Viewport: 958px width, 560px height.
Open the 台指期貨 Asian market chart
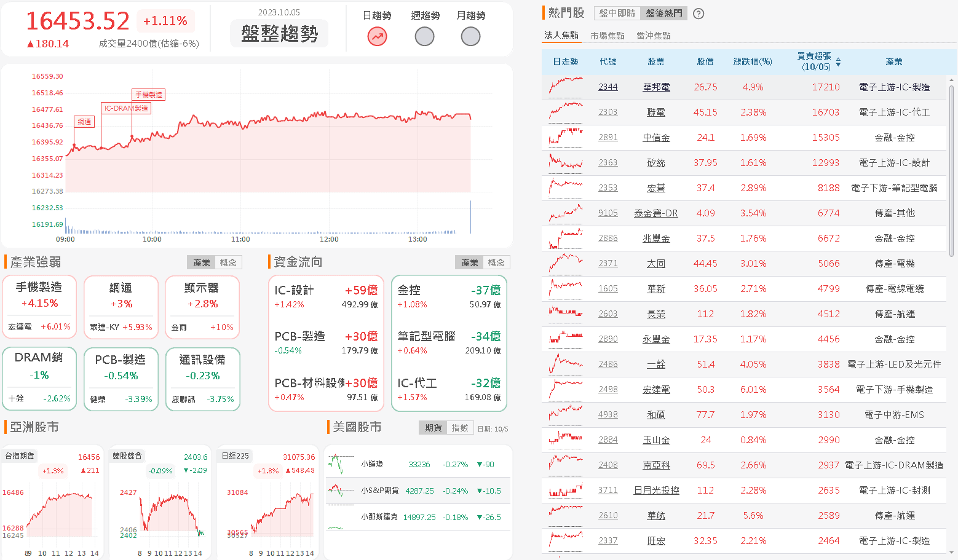tap(52, 502)
